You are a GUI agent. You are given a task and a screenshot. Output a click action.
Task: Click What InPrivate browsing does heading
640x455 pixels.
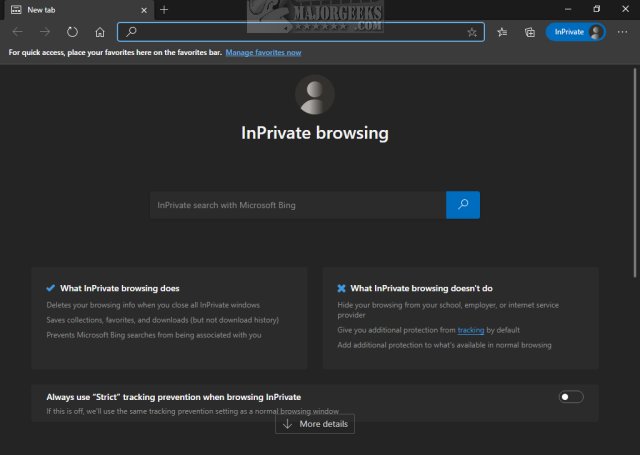click(120, 288)
